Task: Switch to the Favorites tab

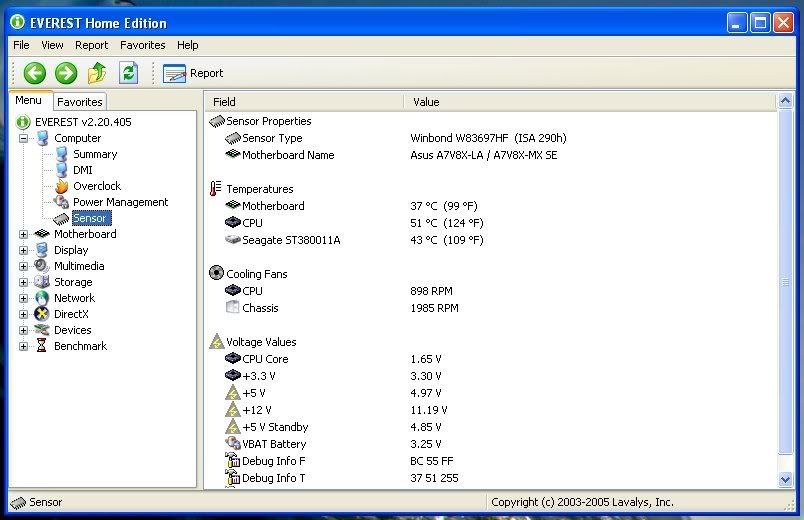Action: (79, 102)
